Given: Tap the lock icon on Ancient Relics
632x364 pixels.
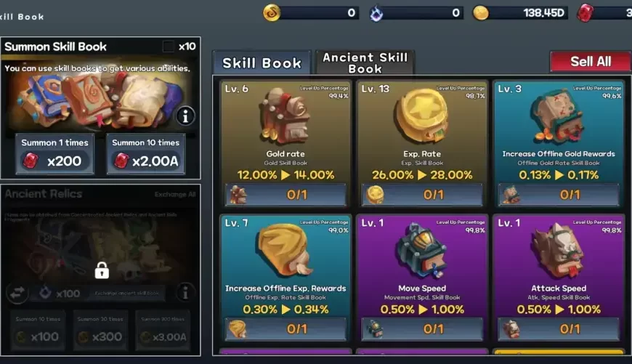Looking at the screenshot, I should pos(102,270).
